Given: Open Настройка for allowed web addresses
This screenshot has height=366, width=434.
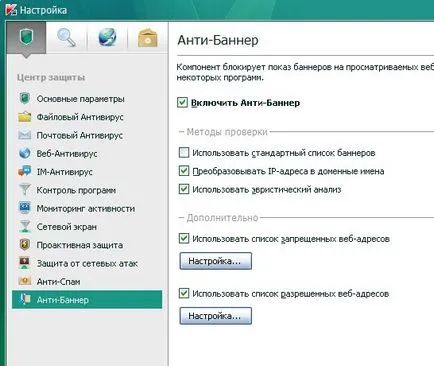Looking at the screenshot, I should point(216,316).
